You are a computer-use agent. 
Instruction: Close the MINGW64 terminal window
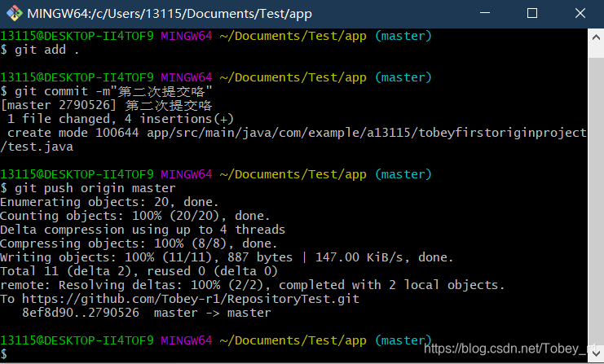click(580, 13)
